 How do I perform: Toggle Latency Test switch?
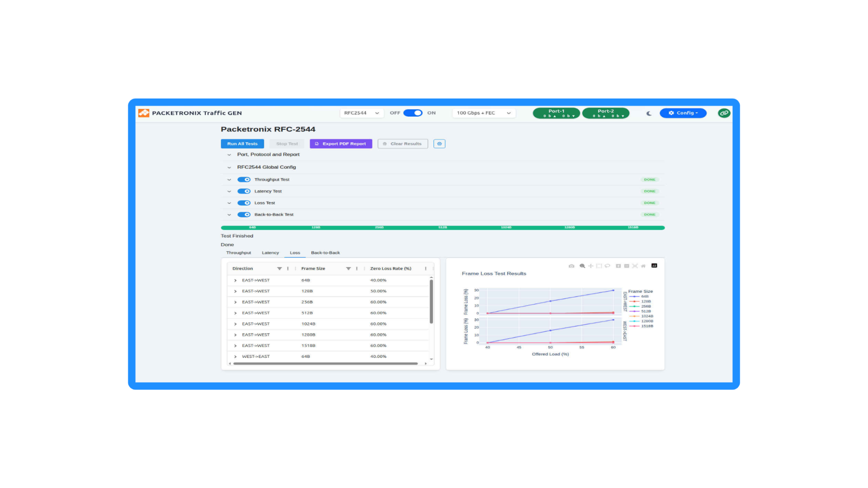pyautogui.click(x=244, y=191)
